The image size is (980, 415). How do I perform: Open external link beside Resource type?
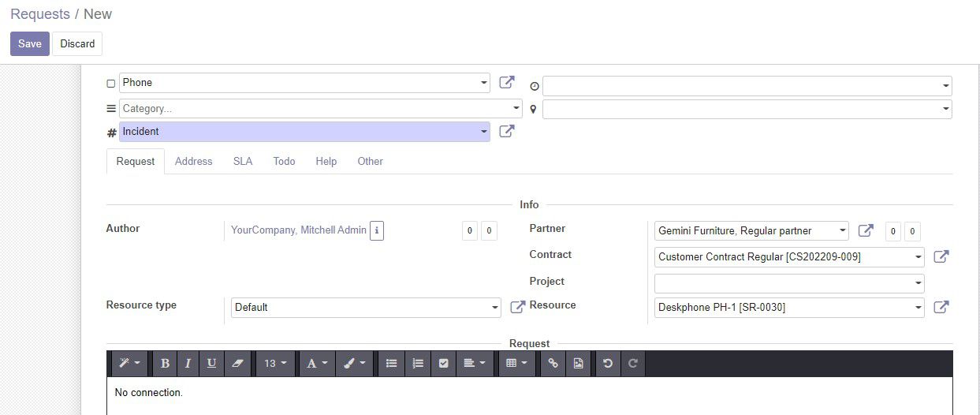(518, 307)
